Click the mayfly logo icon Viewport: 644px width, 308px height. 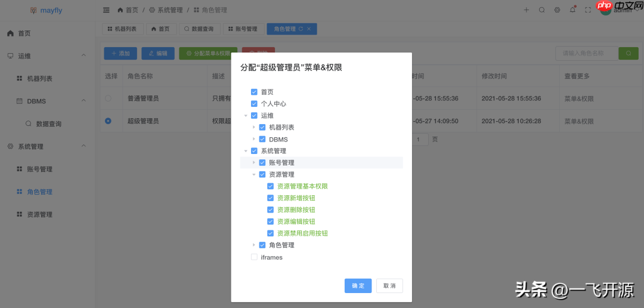tap(33, 10)
